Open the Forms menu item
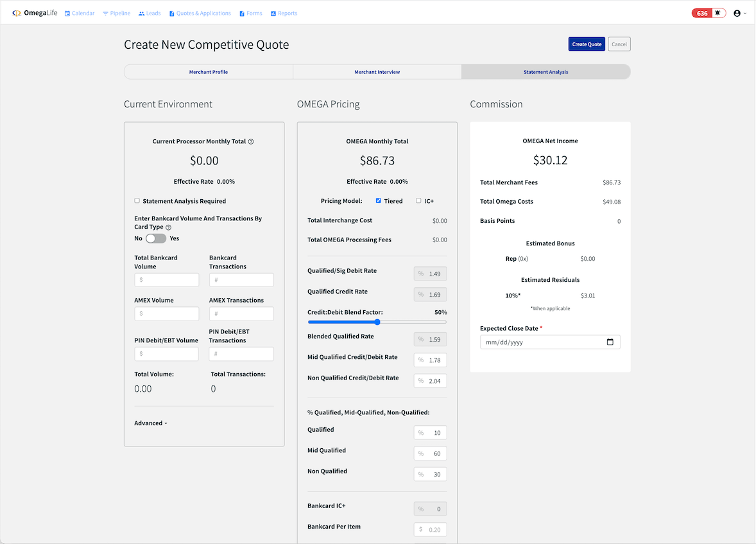 coord(251,13)
